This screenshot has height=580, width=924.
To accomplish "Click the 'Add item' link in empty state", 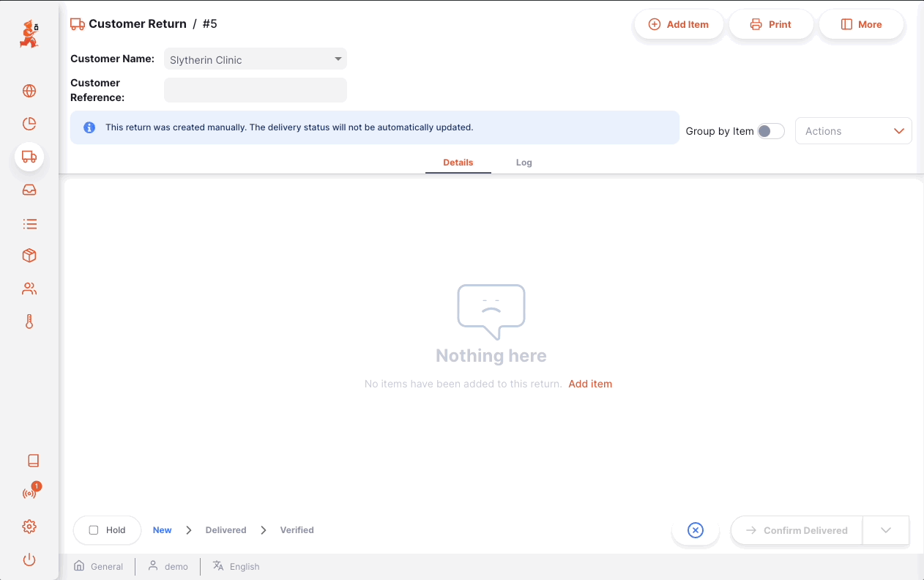I will pyautogui.click(x=590, y=384).
